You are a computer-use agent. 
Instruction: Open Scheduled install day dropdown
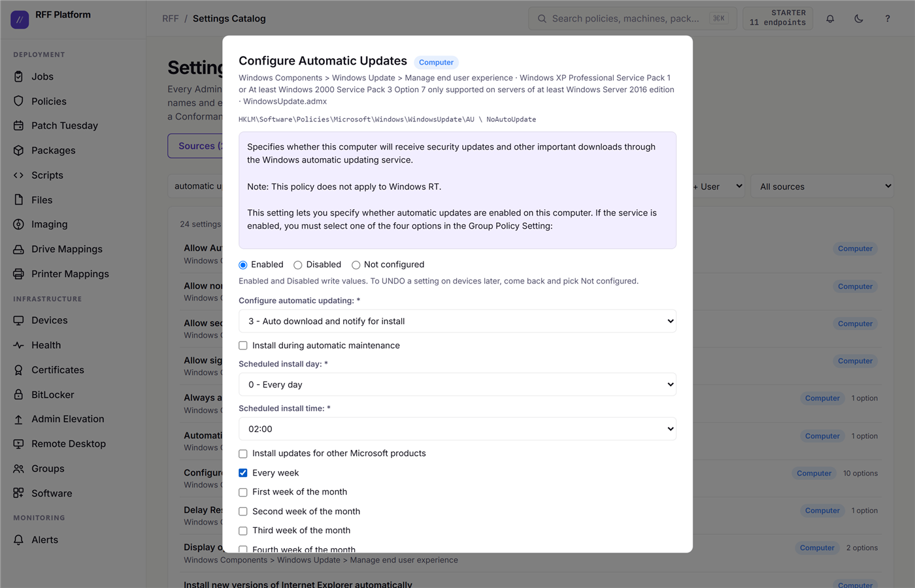pos(457,385)
